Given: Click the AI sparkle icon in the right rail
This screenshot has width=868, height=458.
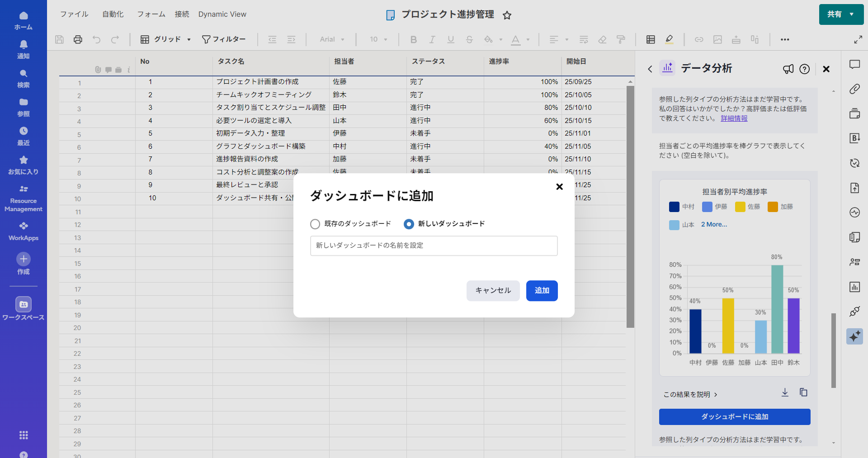Looking at the screenshot, I should coord(854,336).
